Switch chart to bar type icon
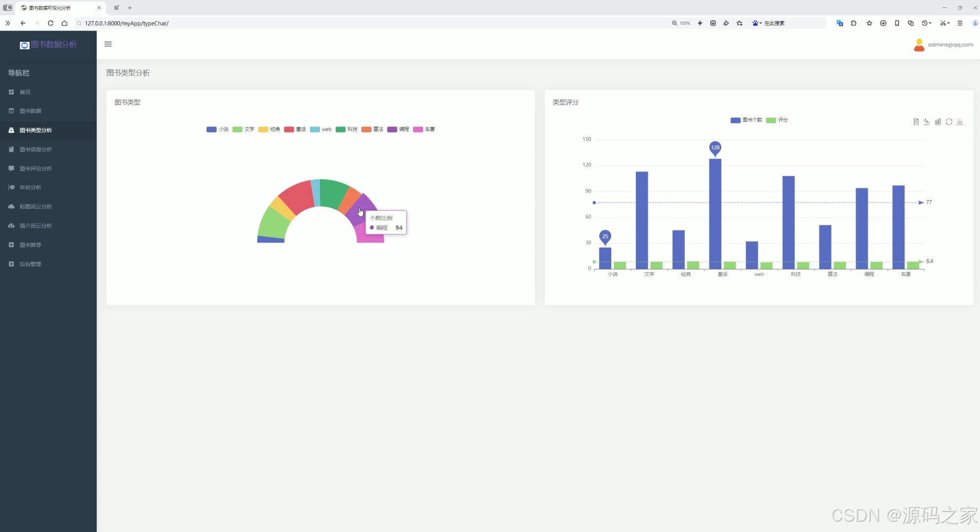 pyautogui.click(x=938, y=122)
